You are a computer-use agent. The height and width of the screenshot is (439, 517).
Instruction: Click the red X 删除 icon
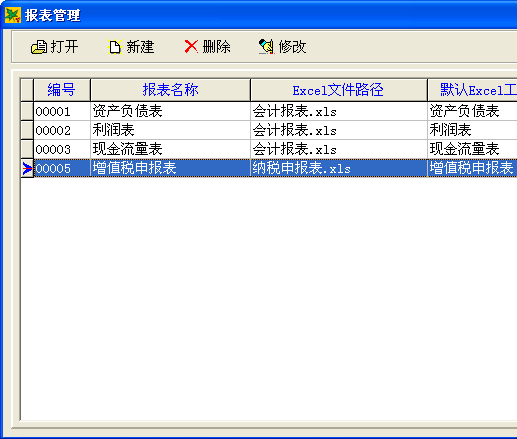[x=191, y=47]
